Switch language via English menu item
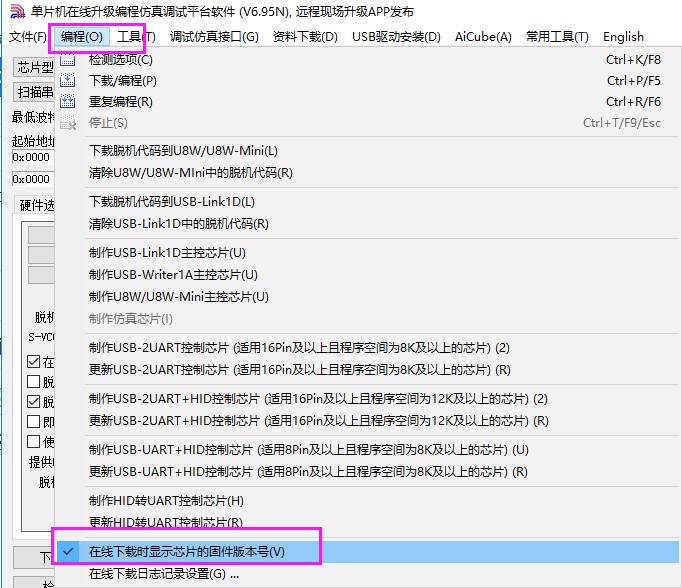 pos(623,37)
